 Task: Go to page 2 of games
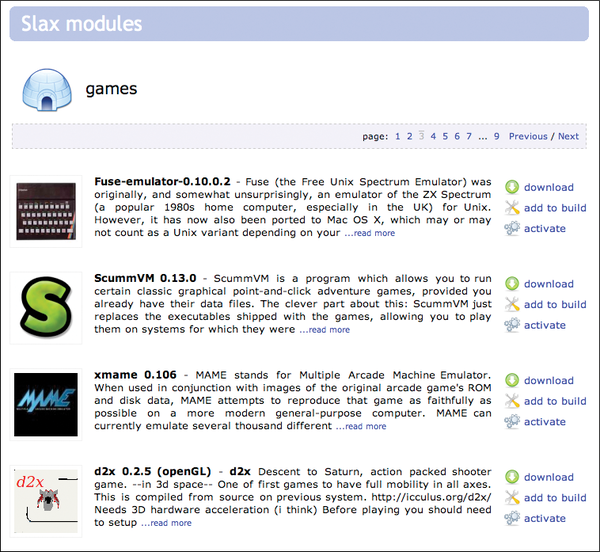[x=409, y=136]
